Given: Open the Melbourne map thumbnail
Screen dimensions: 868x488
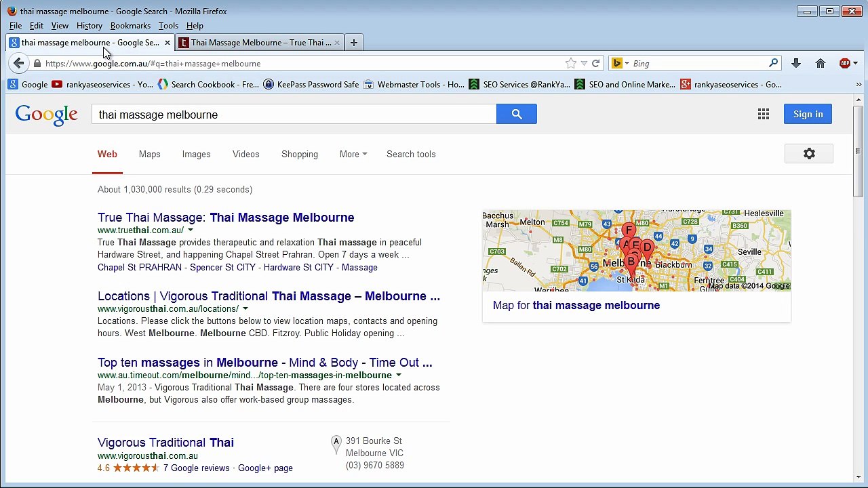Looking at the screenshot, I should pyautogui.click(x=636, y=251).
